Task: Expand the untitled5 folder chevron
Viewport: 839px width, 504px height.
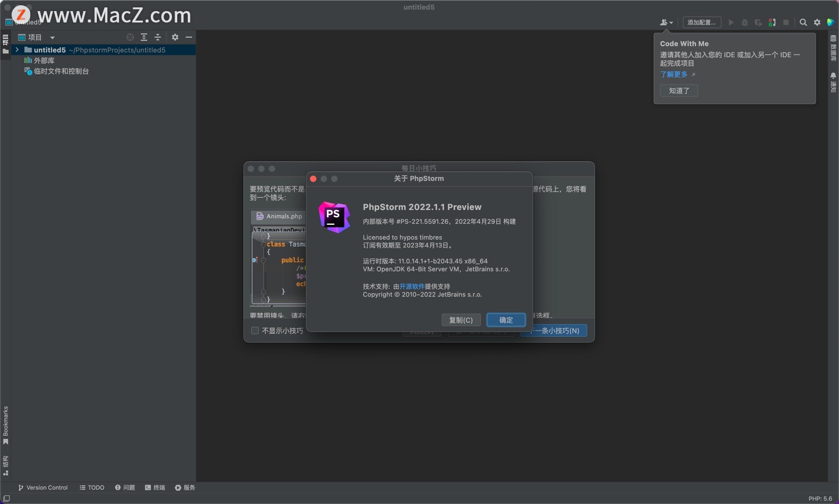Action: (17, 50)
